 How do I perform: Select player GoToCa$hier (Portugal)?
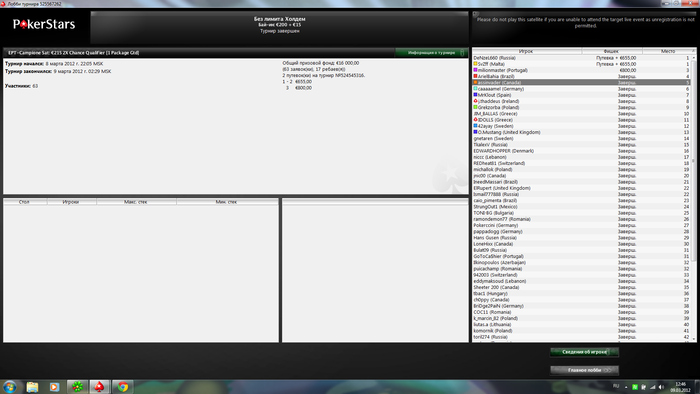582,257
